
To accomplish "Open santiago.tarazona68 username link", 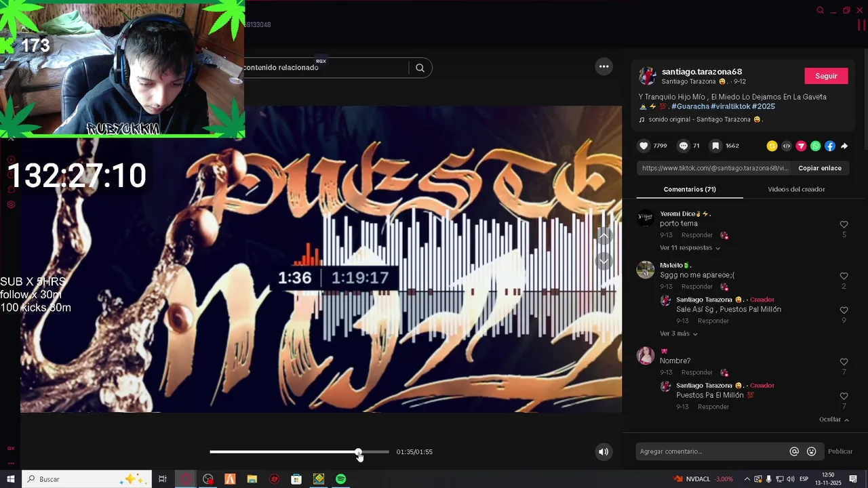I will click(x=702, y=72).
